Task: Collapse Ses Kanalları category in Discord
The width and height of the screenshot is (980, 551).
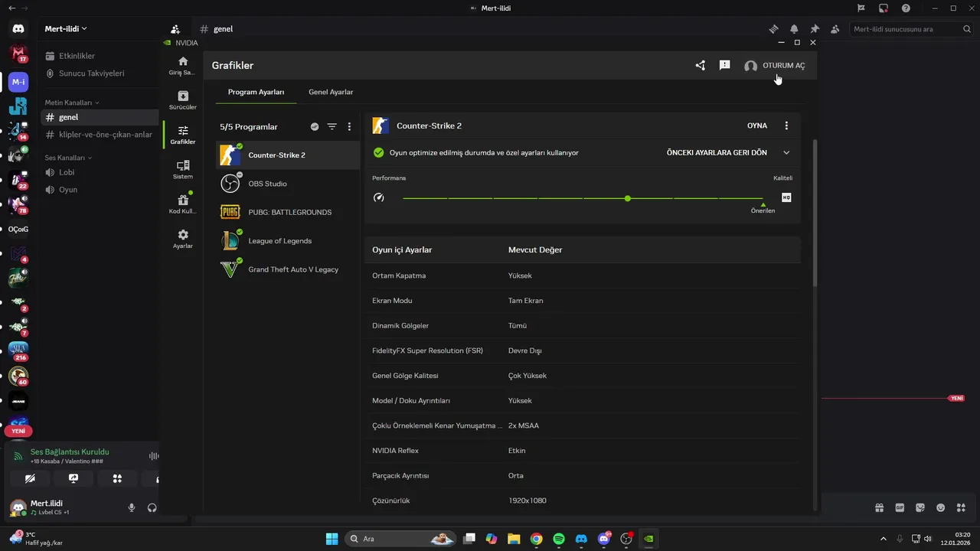Action: point(68,158)
